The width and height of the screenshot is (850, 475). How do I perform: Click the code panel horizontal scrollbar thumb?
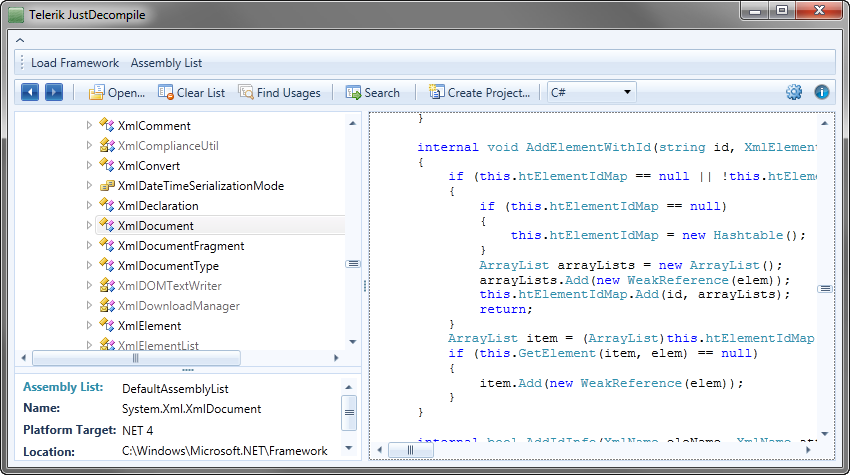pyautogui.click(x=410, y=450)
